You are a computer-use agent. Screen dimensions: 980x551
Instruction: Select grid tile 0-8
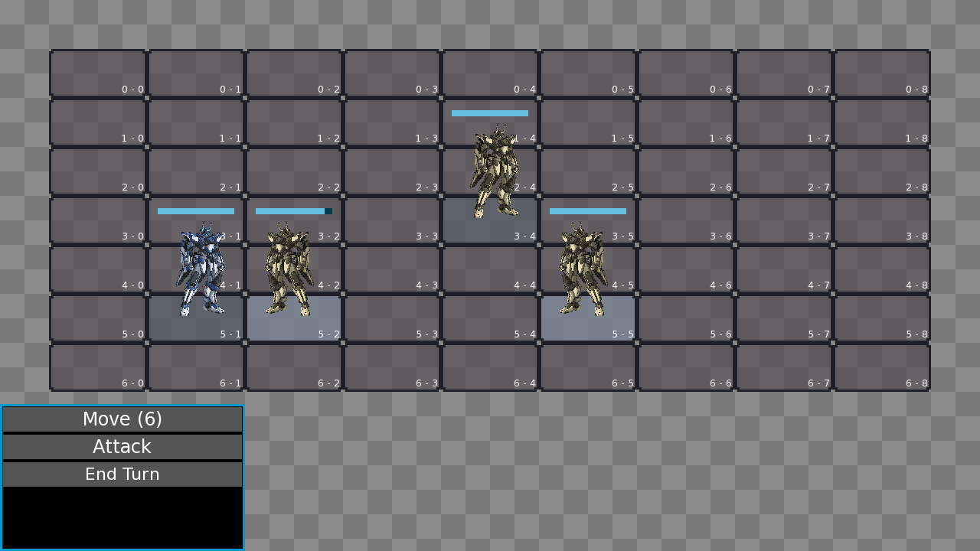pos(882,73)
